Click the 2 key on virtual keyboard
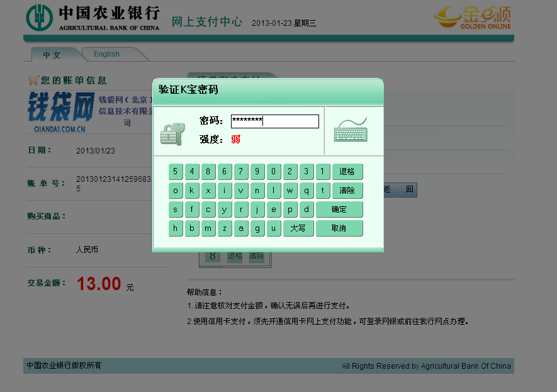Viewport: 557px width, 392px height. [x=290, y=172]
